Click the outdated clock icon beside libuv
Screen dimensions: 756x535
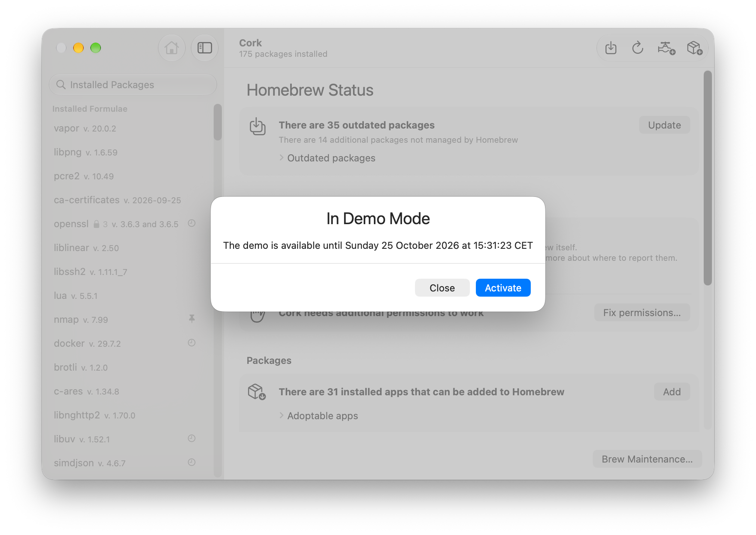[x=192, y=439]
